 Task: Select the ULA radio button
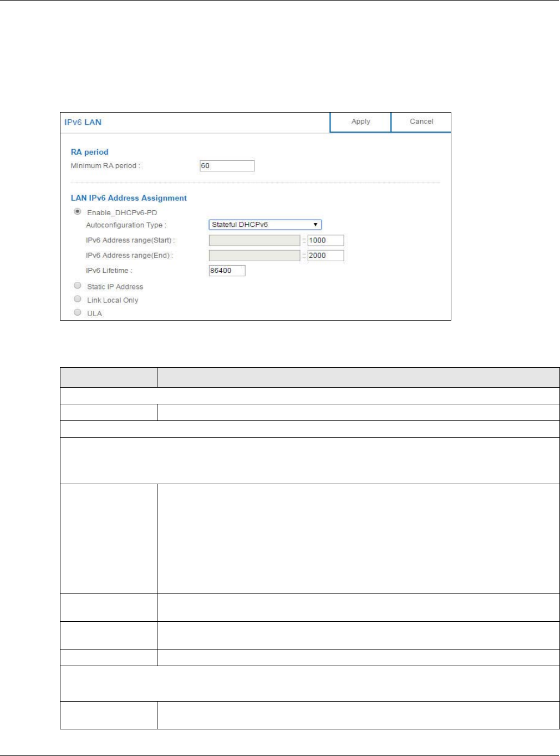click(78, 312)
